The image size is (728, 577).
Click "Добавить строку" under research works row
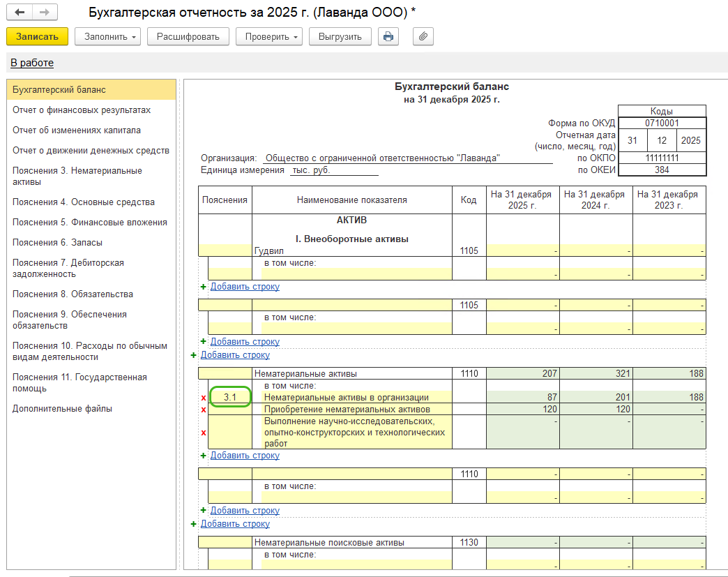[245, 456]
